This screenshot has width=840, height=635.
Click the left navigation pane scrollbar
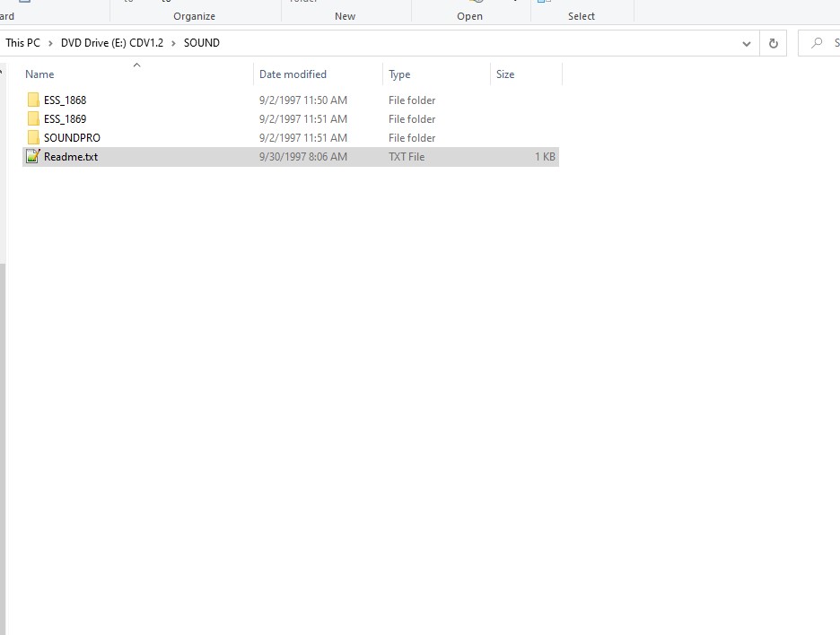(3, 359)
